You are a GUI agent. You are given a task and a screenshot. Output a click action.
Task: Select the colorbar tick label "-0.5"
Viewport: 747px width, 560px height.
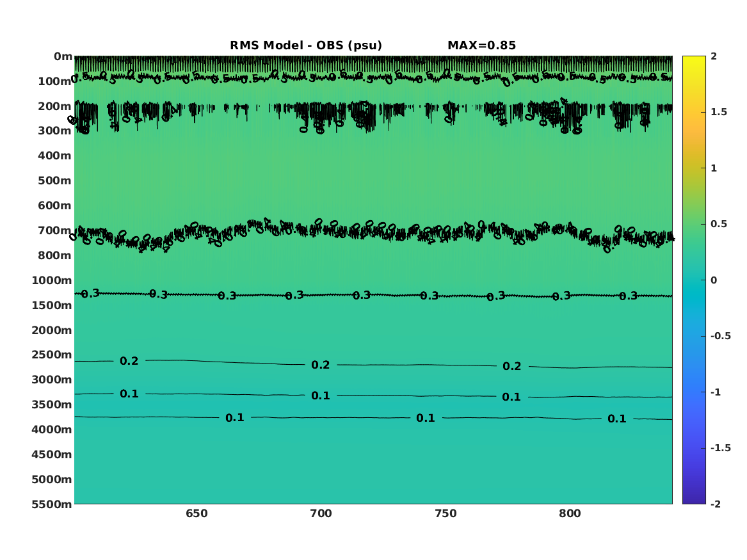click(721, 336)
